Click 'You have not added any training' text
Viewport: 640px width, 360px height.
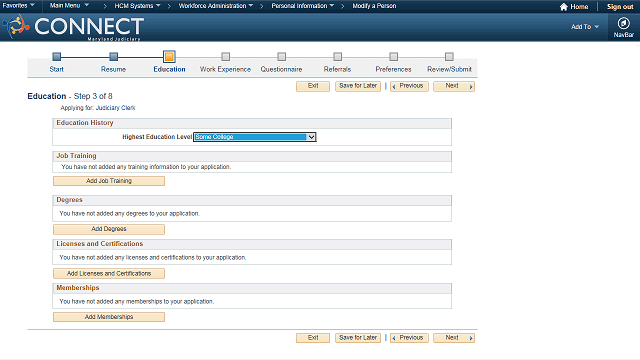point(146,167)
